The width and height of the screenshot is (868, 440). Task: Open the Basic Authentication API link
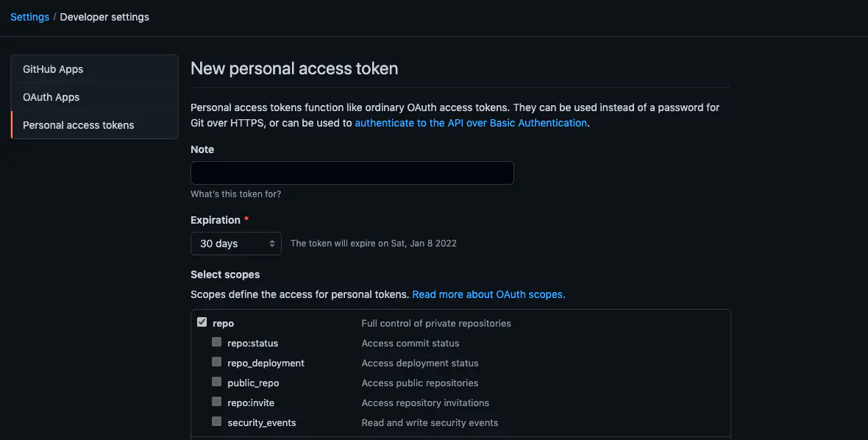pos(471,123)
